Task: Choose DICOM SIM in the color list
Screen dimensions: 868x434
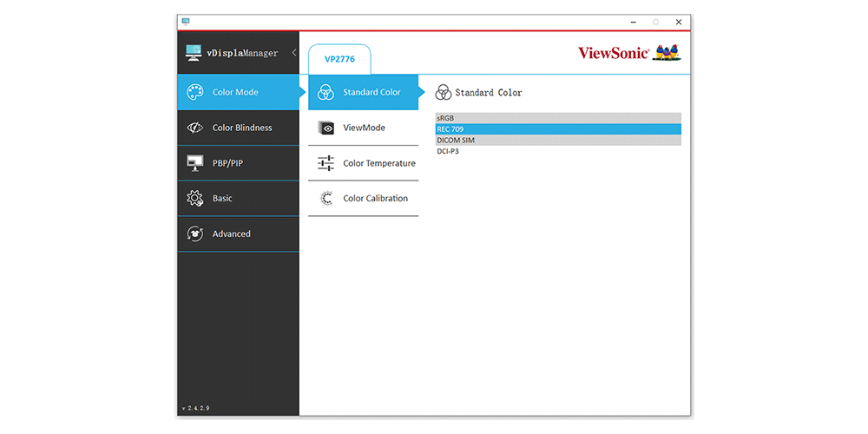Action: (x=558, y=140)
